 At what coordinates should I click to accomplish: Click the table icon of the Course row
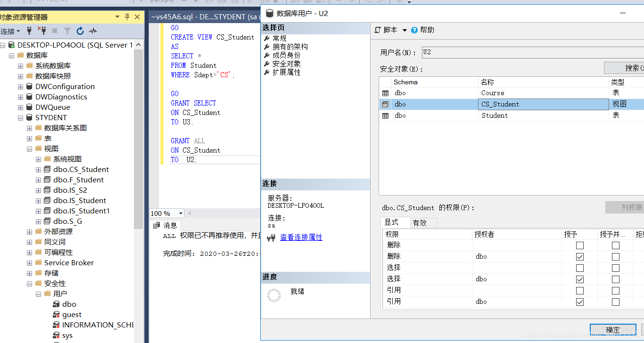(385, 93)
